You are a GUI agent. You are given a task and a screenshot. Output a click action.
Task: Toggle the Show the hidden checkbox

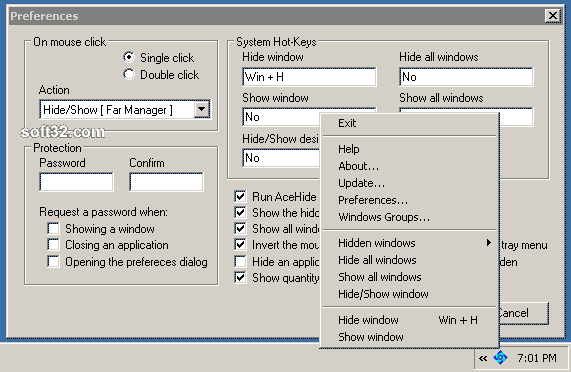pos(240,212)
